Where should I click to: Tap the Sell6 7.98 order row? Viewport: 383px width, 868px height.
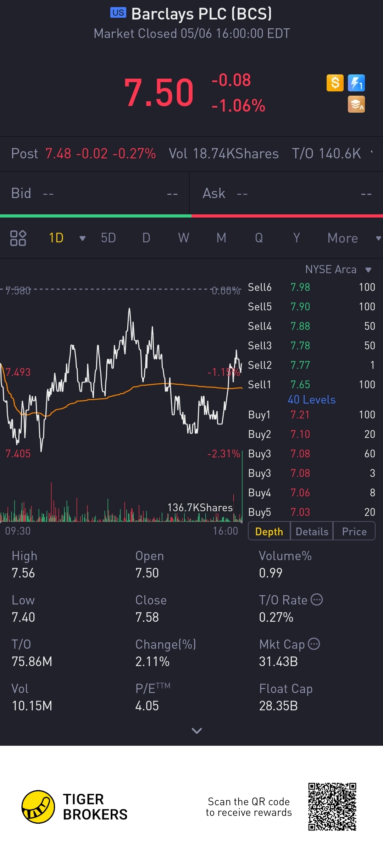pyautogui.click(x=311, y=287)
